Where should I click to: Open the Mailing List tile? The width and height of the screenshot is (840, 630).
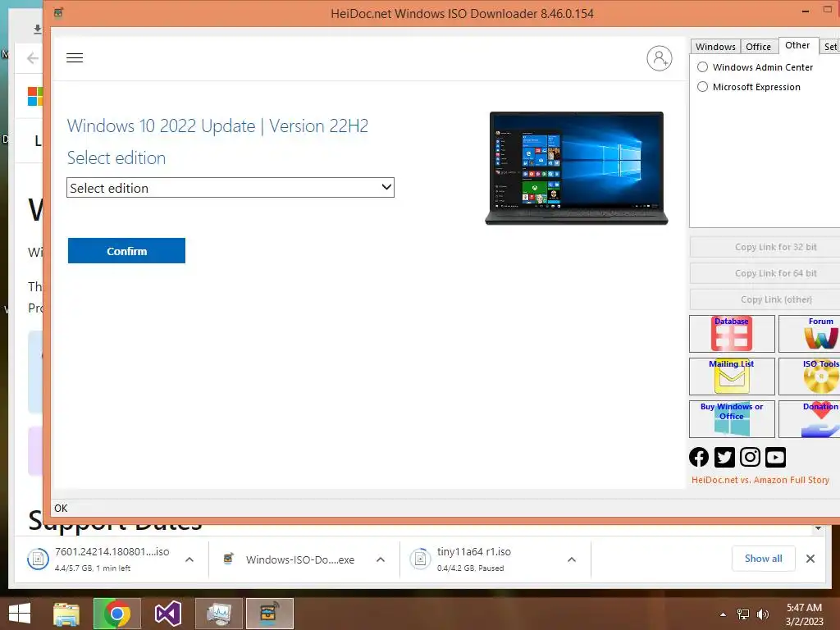coord(732,376)
